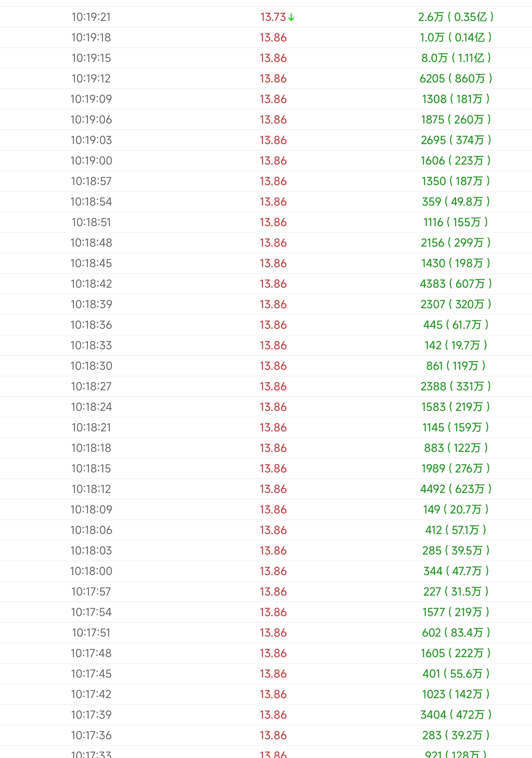Click the green down arrow beside 13.73

[291, 17]
